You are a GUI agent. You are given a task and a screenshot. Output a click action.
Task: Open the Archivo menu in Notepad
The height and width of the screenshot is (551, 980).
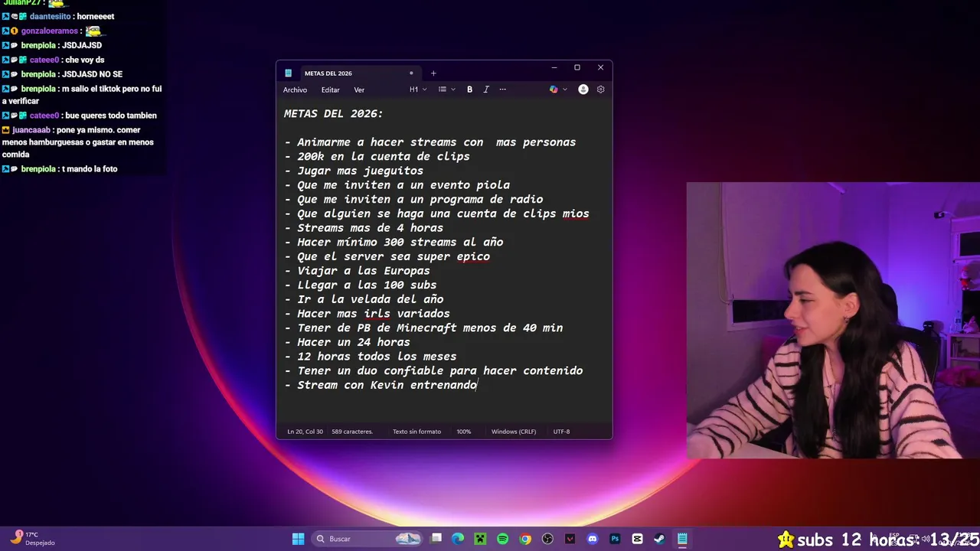pos(295,90)
